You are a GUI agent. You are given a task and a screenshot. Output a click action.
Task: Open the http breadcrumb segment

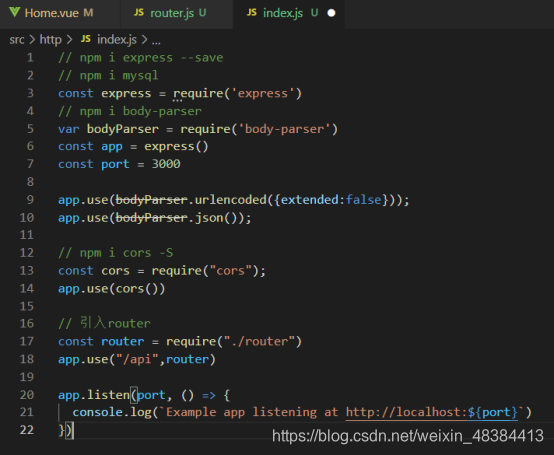point(51,40)
